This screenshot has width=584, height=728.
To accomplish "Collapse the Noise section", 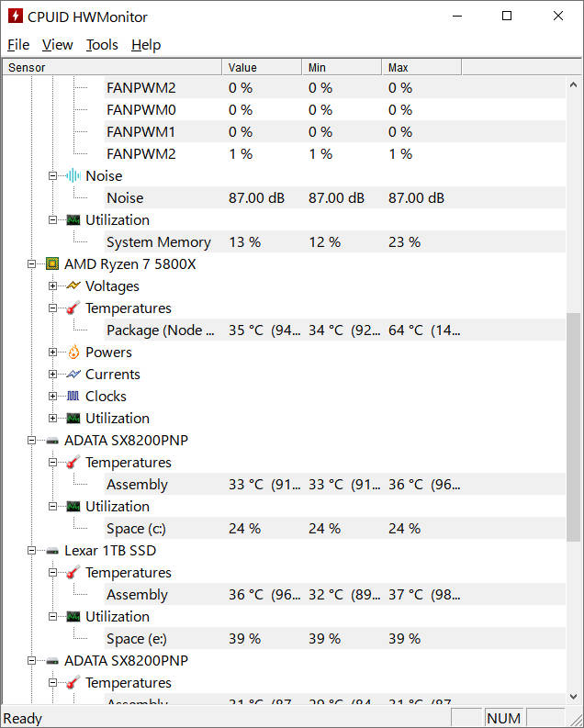I will [x=52, y=176].
